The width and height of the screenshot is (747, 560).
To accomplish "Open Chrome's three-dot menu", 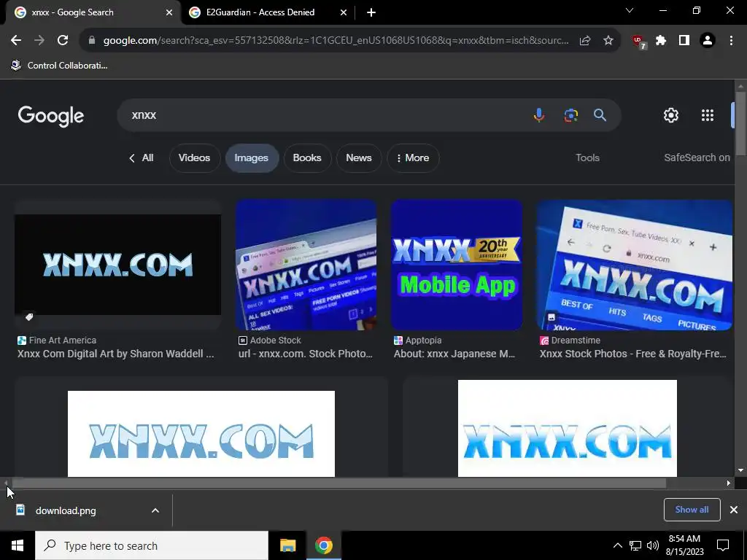I will point(731,41).
